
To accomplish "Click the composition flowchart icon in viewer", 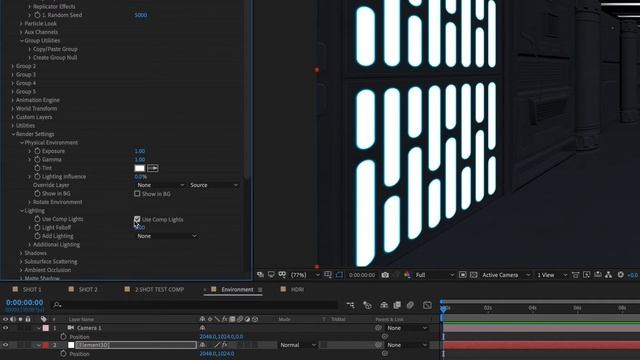I will pos(609,275).
